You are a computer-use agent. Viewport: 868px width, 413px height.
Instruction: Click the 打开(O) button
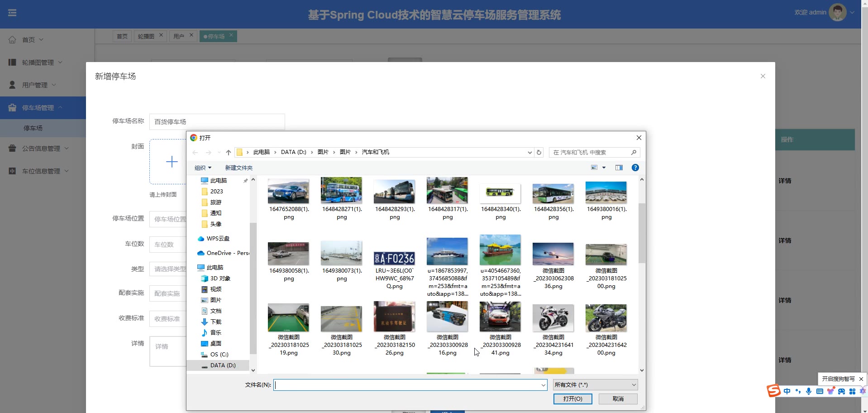pyautogui.click(x=573, y=399)
